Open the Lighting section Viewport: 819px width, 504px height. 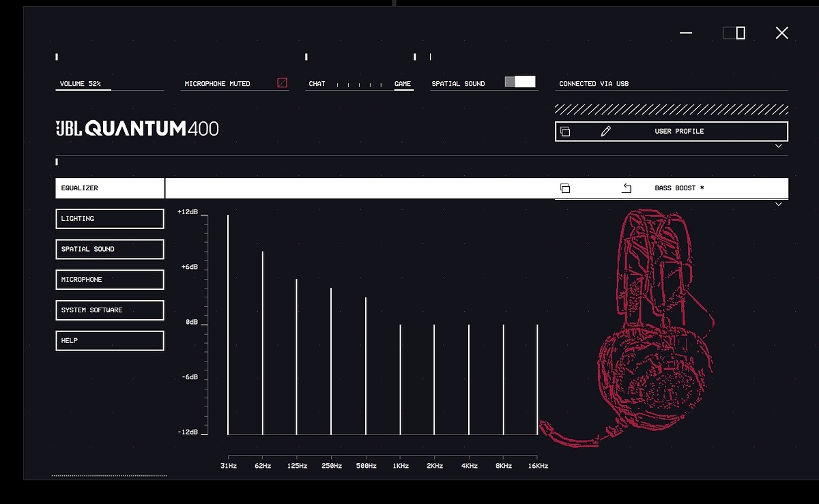pos(110,219)
